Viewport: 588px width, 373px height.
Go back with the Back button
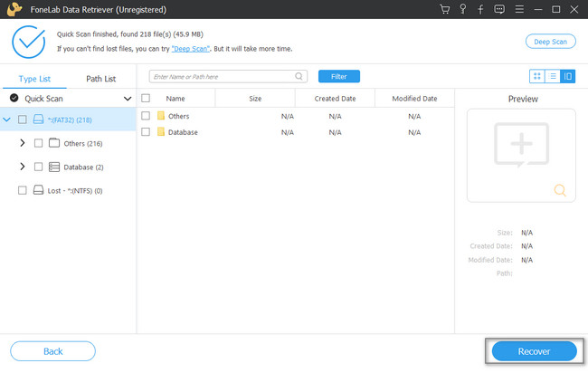[x=52, y=351]
